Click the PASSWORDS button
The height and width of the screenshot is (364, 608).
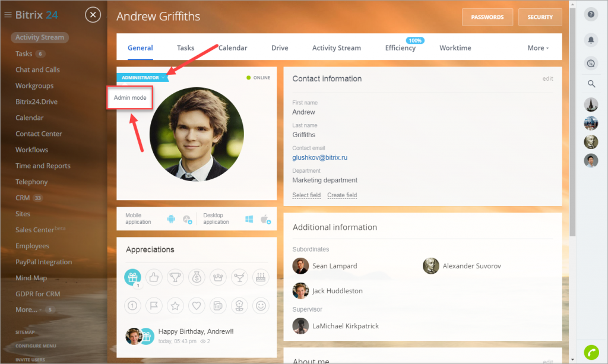[487, 17]
